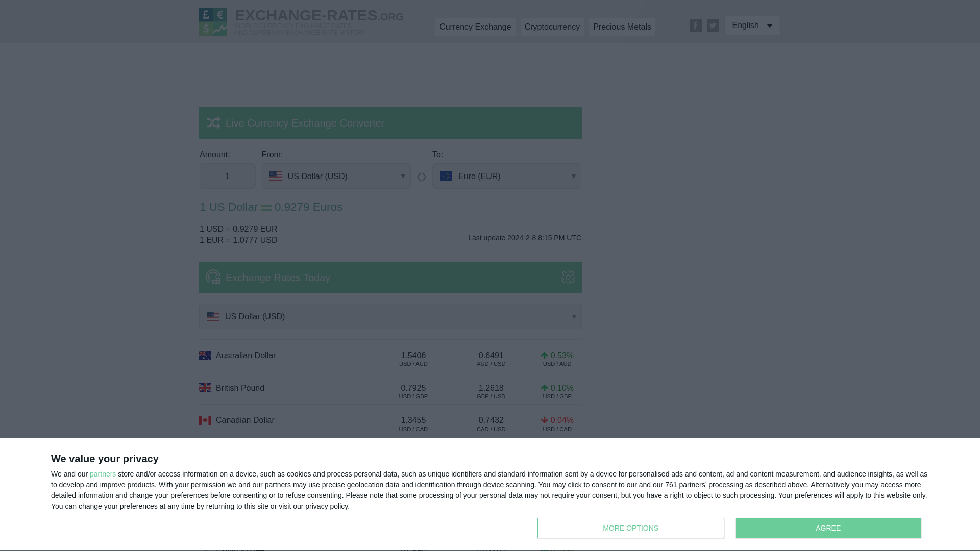Open Exchange Rates Today settings gear

click(x=568, y=277)
